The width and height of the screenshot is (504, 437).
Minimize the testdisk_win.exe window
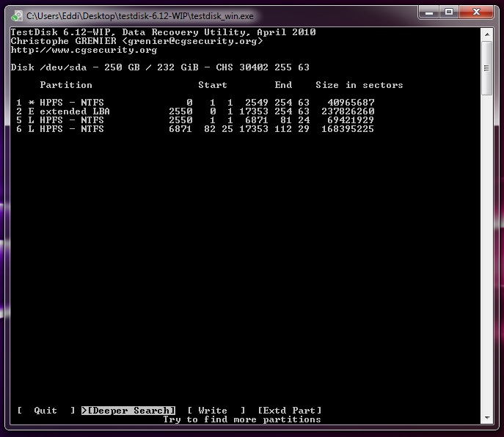point(429,12)
